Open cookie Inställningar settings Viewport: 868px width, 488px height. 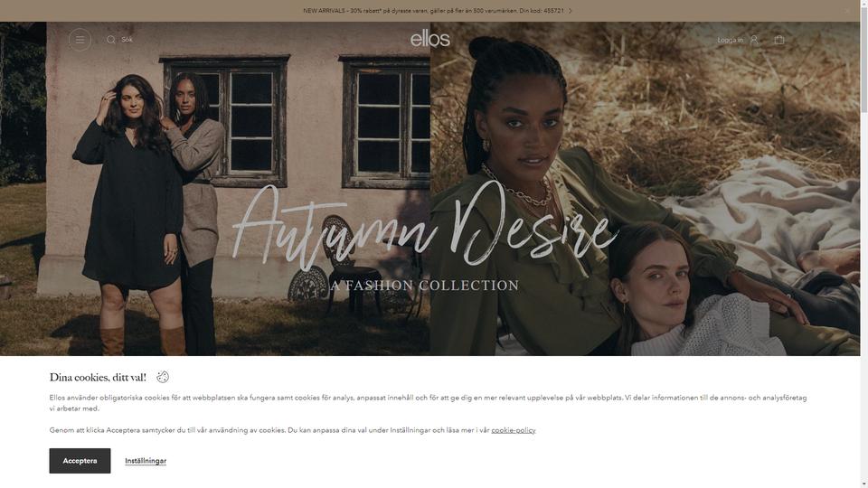click(x=146, y=461)
